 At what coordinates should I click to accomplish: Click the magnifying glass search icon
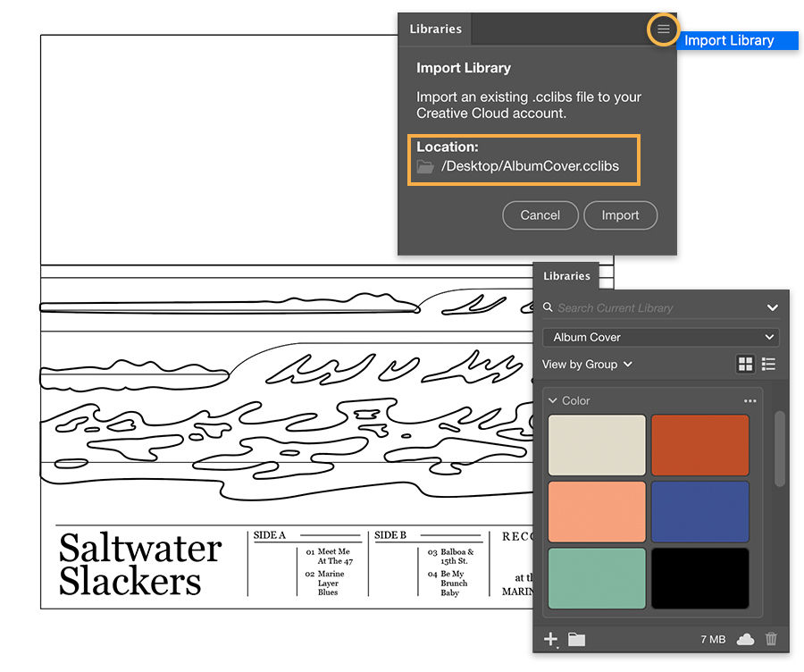pos(548,307)
